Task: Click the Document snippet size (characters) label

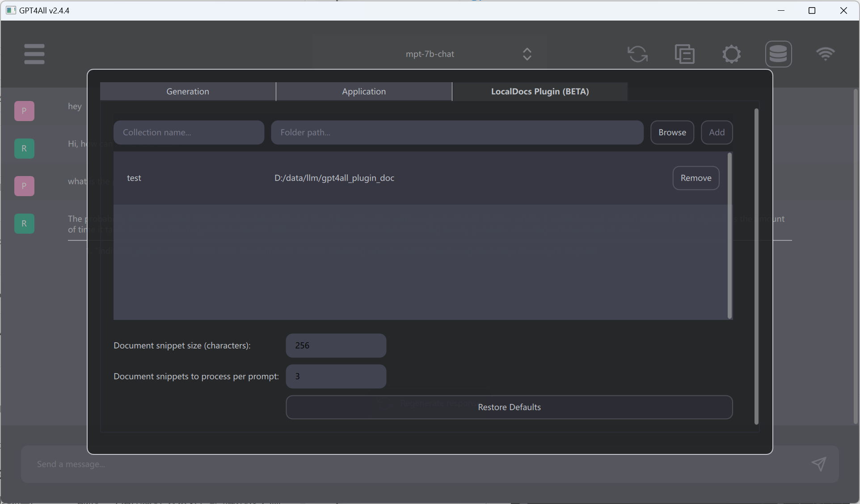Action: click(x=182, y=345)
